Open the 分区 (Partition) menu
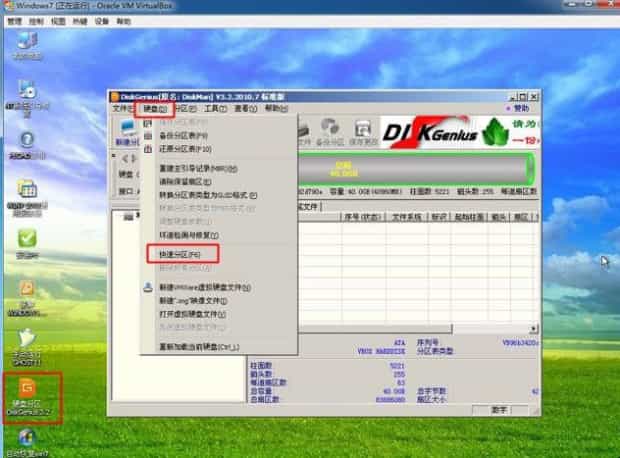620x458 pixels. point(186,108)
